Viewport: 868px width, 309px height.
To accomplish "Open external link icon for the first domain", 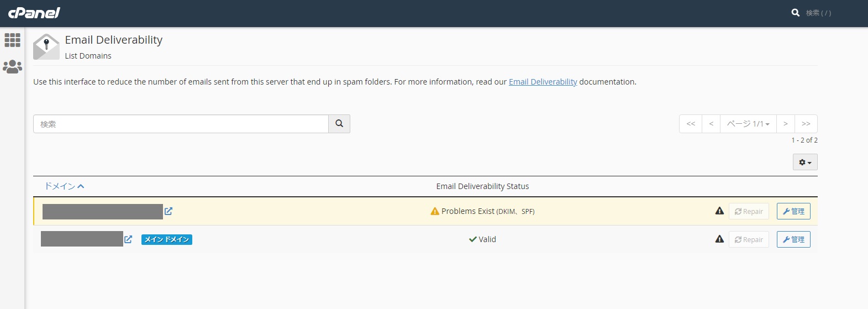I will click(x=169, y=211).
